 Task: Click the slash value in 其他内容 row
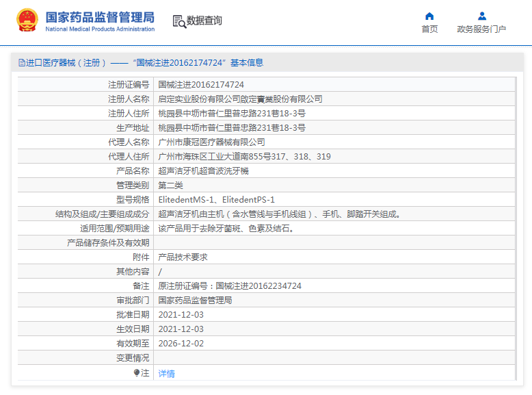click(x=160, y=272)
